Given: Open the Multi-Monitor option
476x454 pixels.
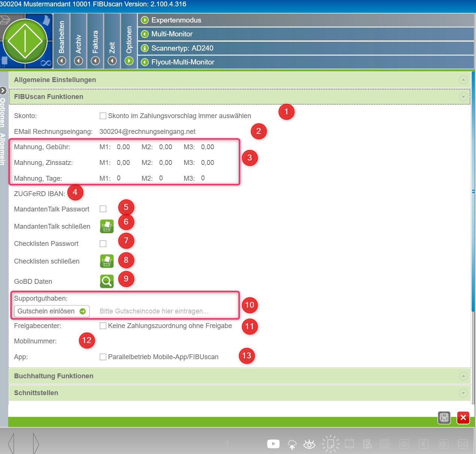Looking at the screenshot, I should pos(306,34).
